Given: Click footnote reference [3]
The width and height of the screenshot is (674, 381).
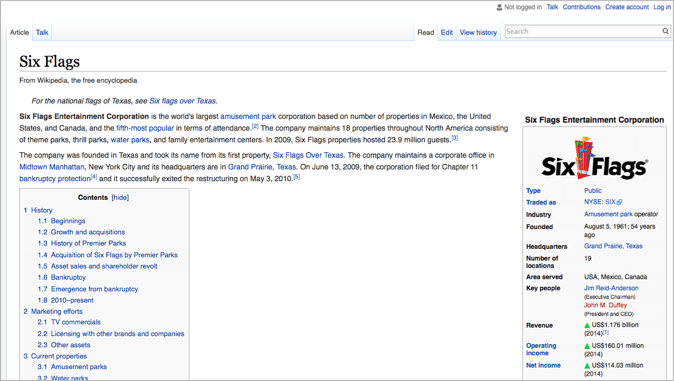Looking at the screenshot, I should 454,138.
